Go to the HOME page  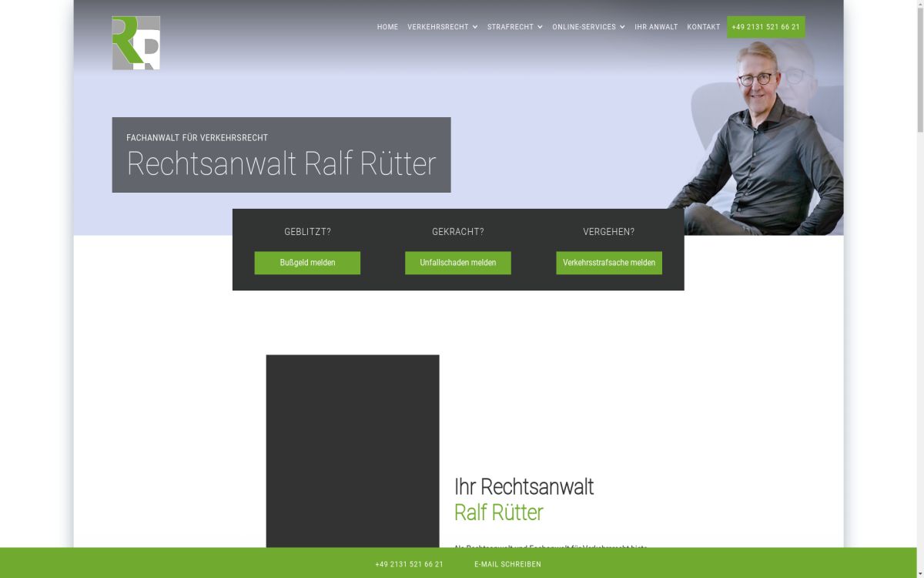point(387,27)
